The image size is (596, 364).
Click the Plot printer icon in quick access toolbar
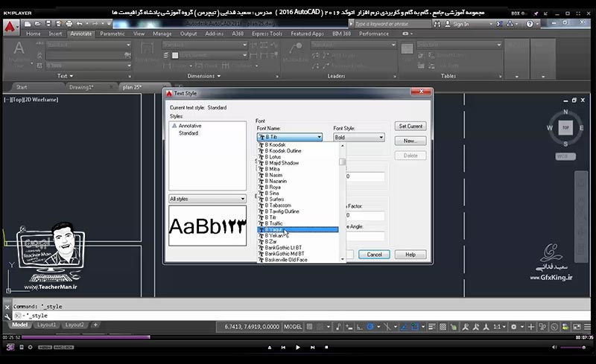(x=69, y=24)
